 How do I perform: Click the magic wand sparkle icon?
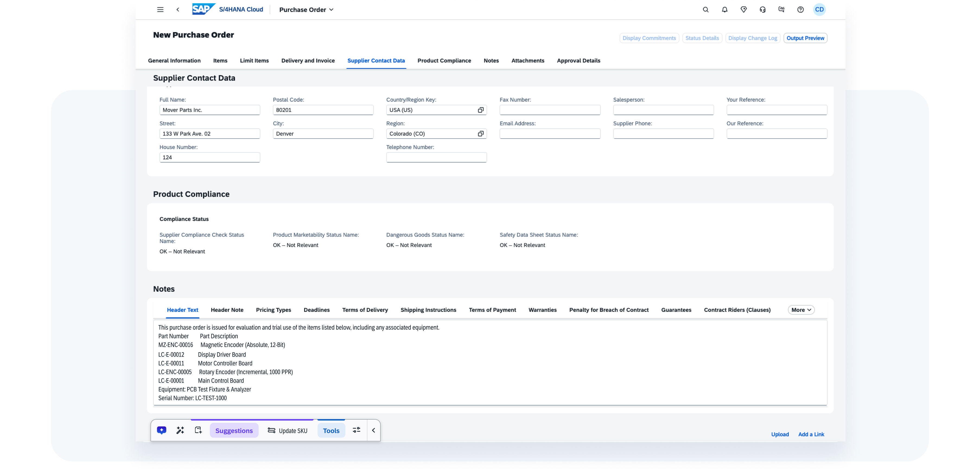(x=180, y=430)
